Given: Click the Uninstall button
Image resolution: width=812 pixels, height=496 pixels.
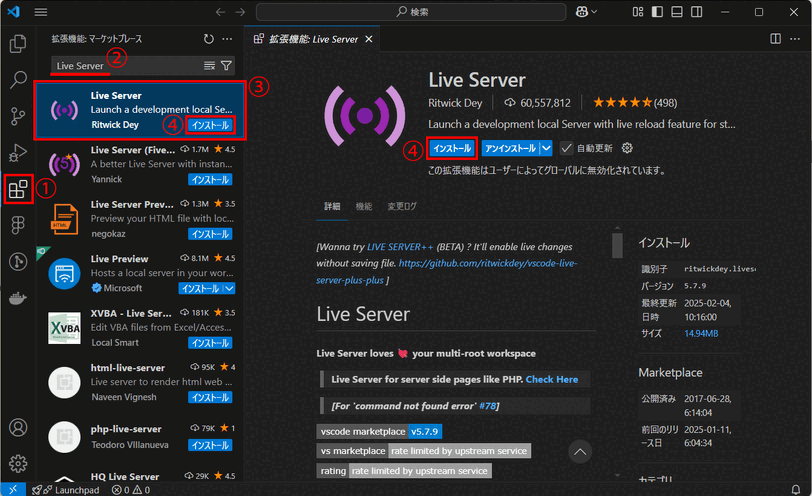Looking at the screenshot, I should click(511, 149).
